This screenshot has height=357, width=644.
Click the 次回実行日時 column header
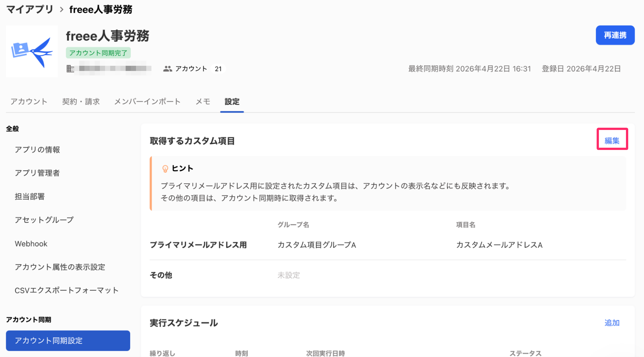tap(325, 353)
